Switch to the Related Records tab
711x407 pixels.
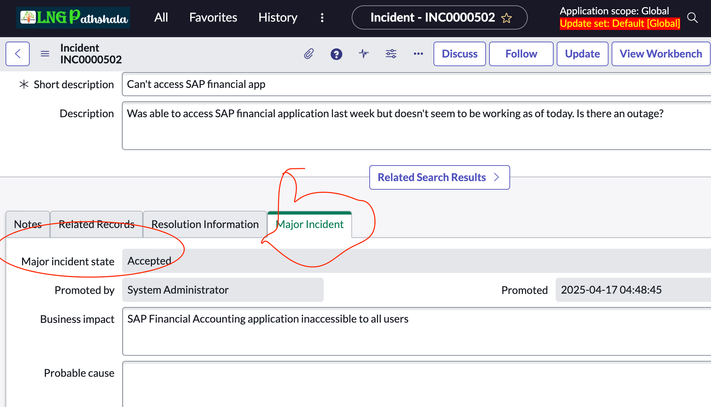click(x=97, y=224)
